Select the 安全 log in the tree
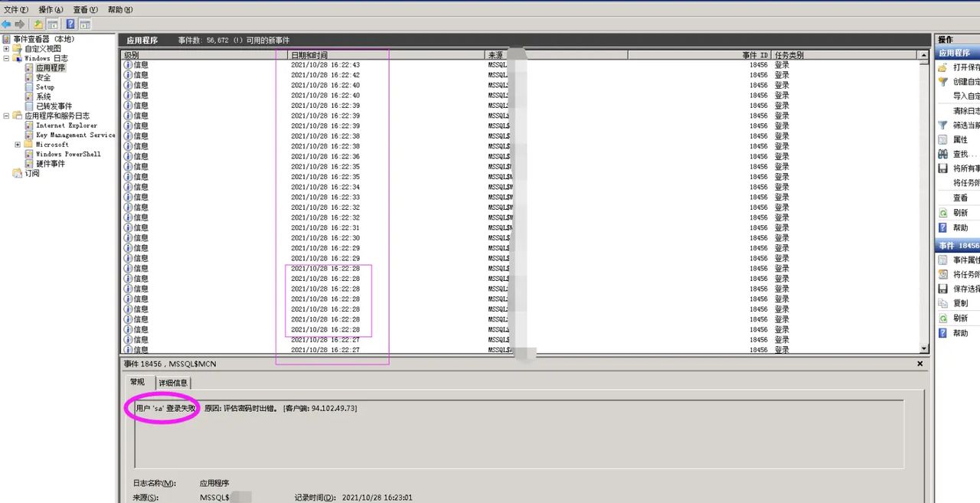 click(43, 77)
